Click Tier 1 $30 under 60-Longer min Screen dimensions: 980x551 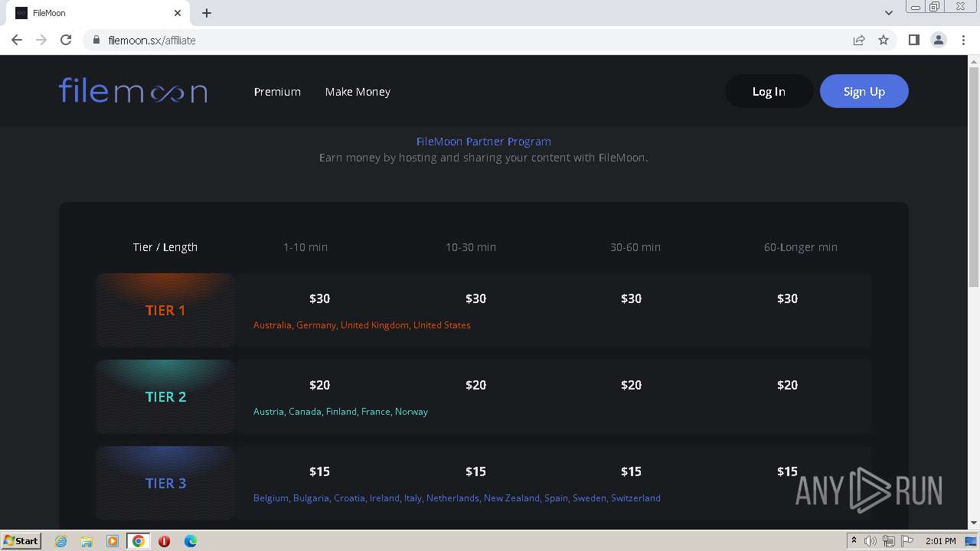pyautogui.click(x=787, y=298)
